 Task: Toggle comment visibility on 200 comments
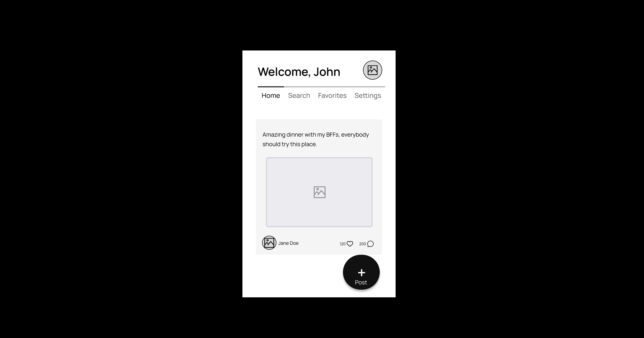pos(370,243)
